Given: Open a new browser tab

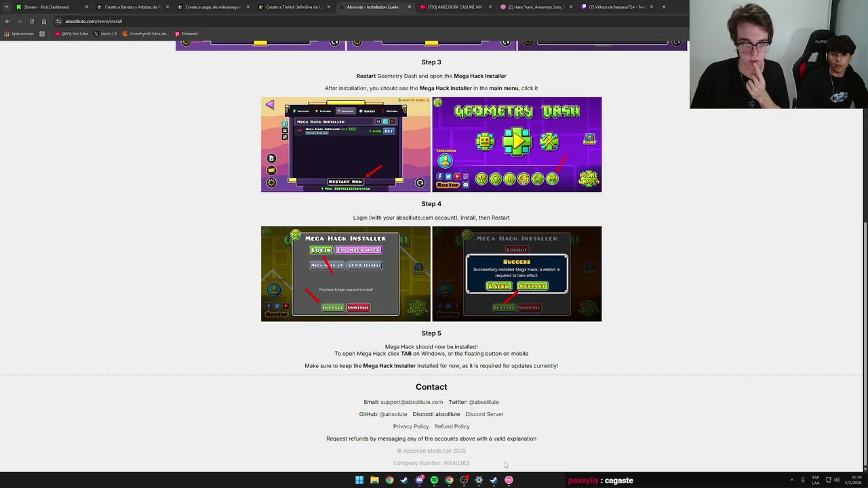Looking at the screenshot, I should (663, 7).
